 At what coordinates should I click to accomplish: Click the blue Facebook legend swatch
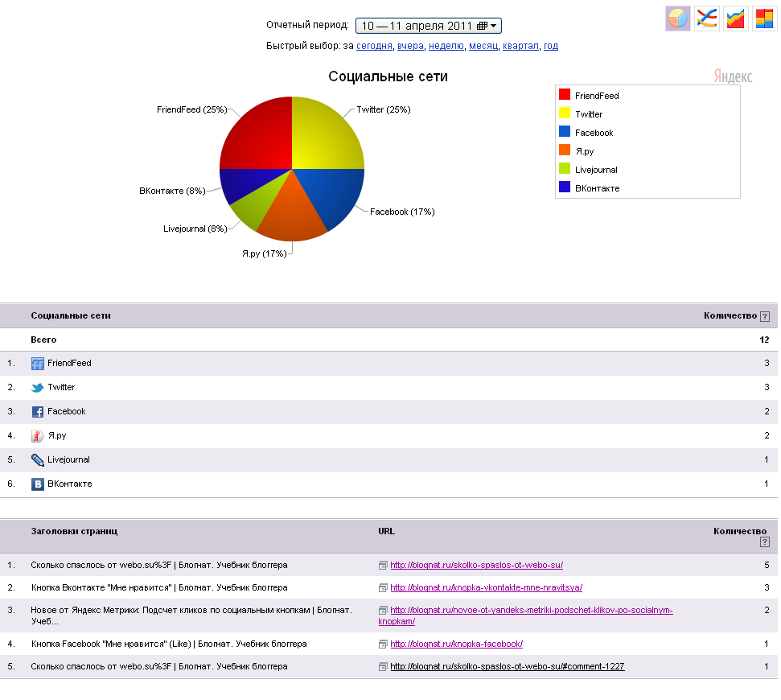point(565,132)
